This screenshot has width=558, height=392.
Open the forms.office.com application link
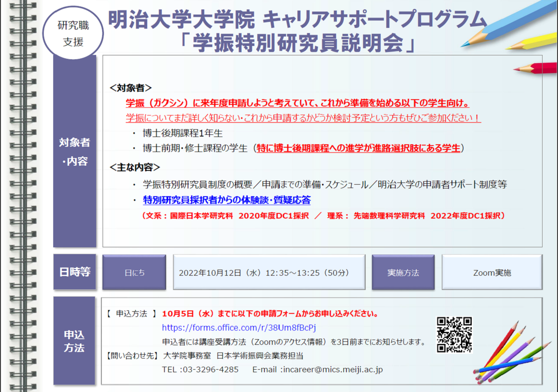point(239,328)
